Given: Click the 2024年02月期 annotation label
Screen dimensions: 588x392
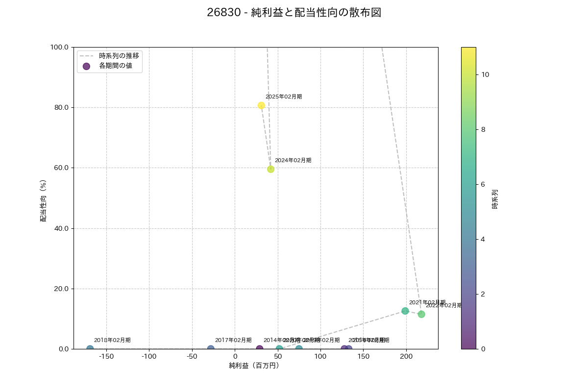Looking at the screenshot, I should point(293,160).
